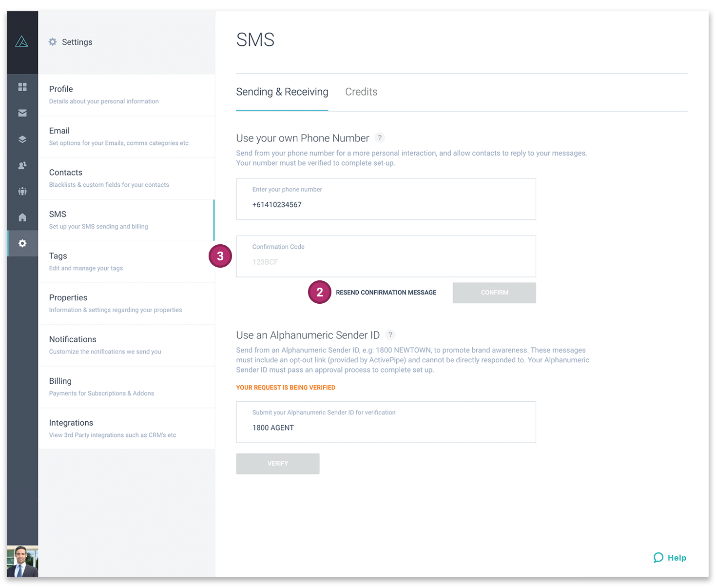Viewport: 716px width, 588px height.
Task: Open the email campaigns envelope icon
Action: 22,113
